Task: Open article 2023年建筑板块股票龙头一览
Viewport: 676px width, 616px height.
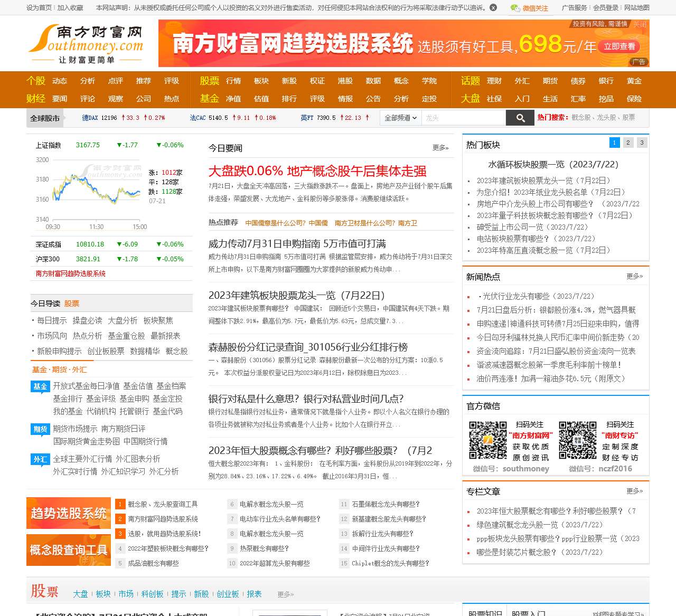Action: click(296, 295)
